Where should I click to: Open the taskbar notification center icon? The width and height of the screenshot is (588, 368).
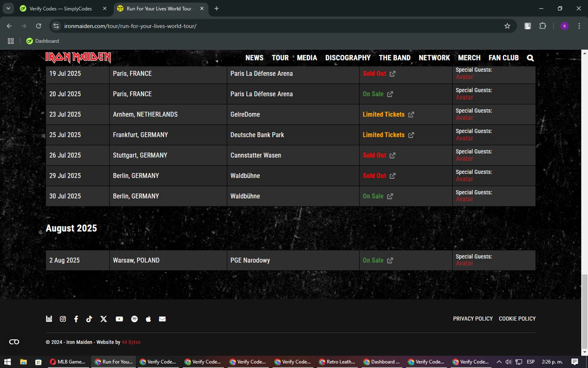575,362
